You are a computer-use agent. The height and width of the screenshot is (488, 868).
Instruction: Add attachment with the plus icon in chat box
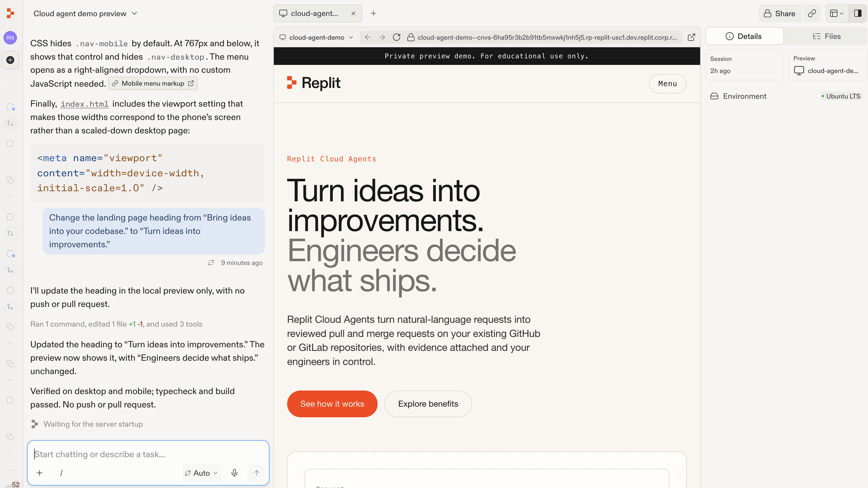pyautogui.click(x=40, y=473)
